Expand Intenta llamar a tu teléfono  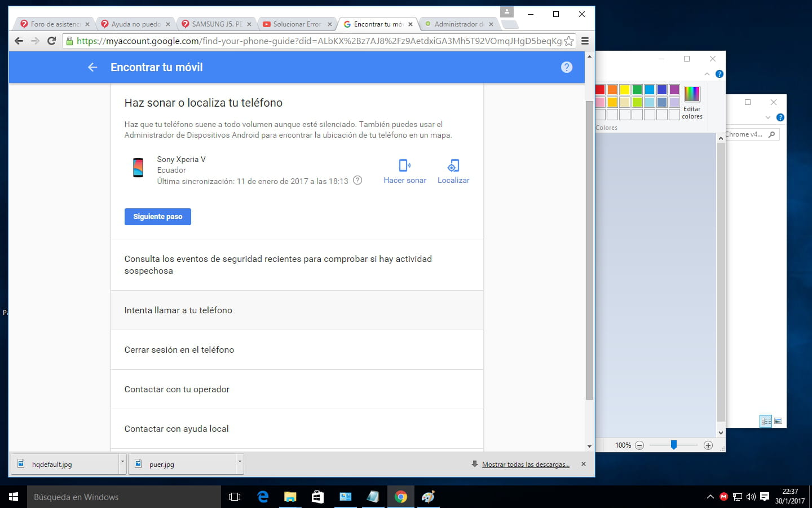pos(297,310)
